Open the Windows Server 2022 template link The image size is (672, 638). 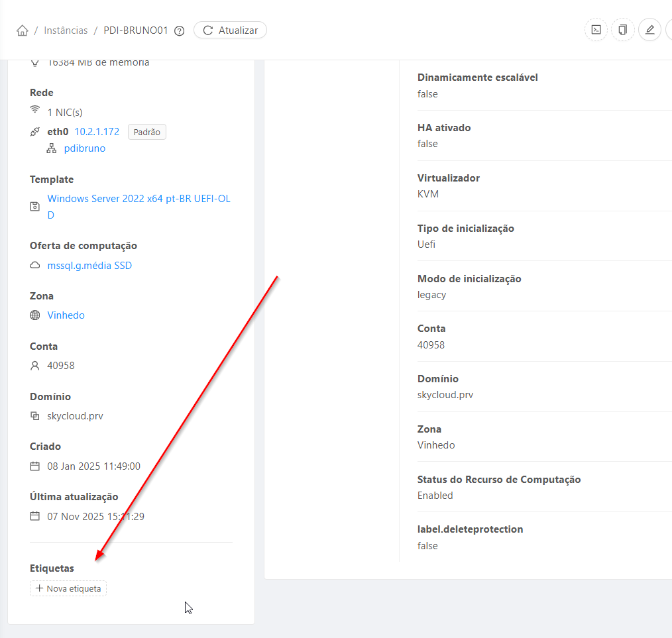(x=139, y=199)
